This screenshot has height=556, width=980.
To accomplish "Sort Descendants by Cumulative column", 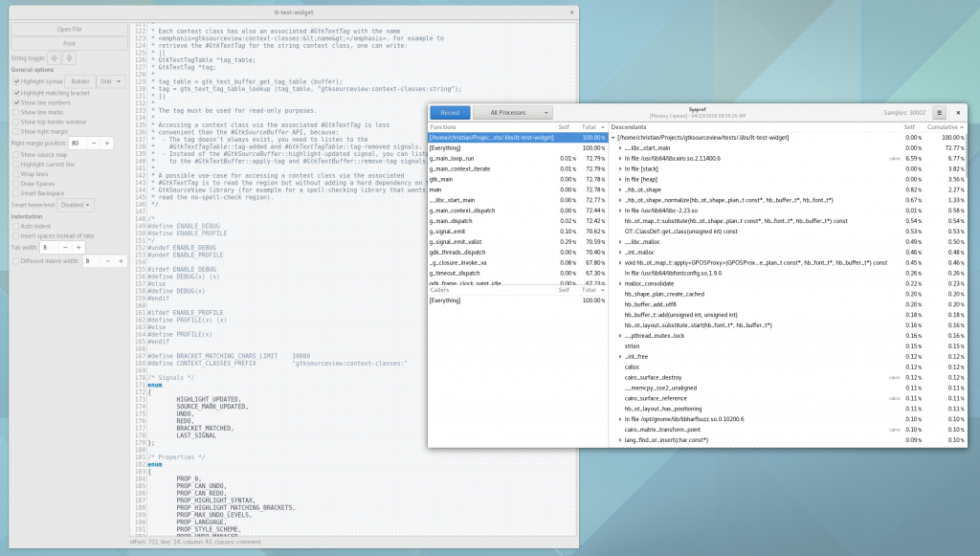I will point(946,127).
